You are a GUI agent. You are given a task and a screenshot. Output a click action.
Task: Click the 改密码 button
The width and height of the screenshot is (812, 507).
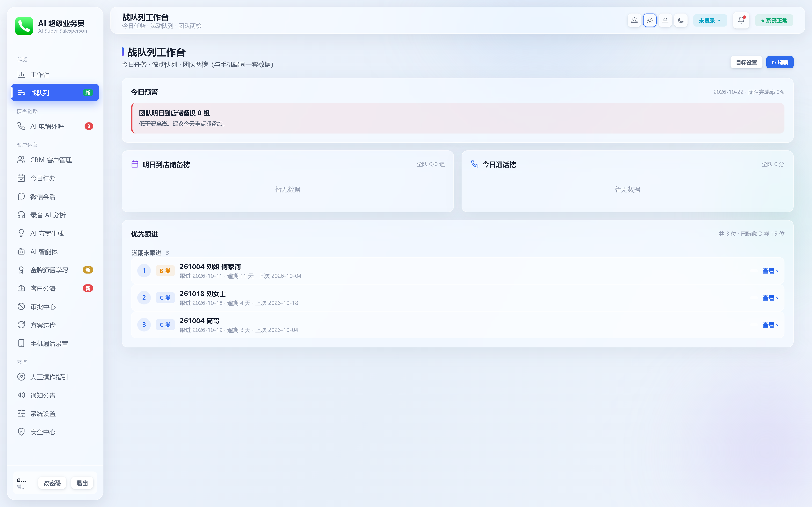click(x=52, y=483)
